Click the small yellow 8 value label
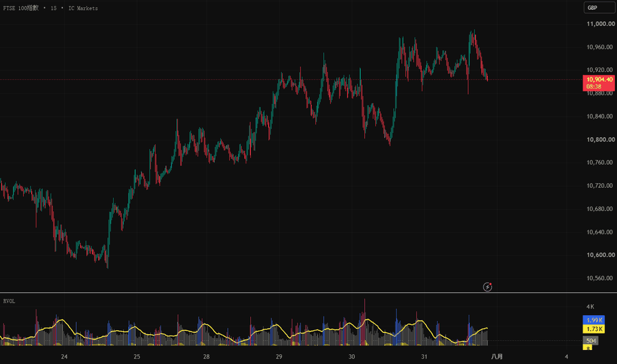617x364 pixels. pos(587,348)
